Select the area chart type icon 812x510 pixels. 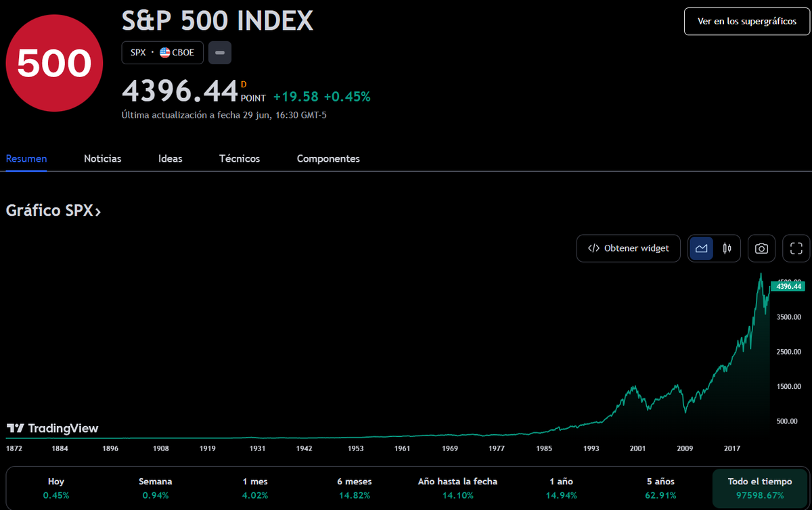(x=701, y=248)
